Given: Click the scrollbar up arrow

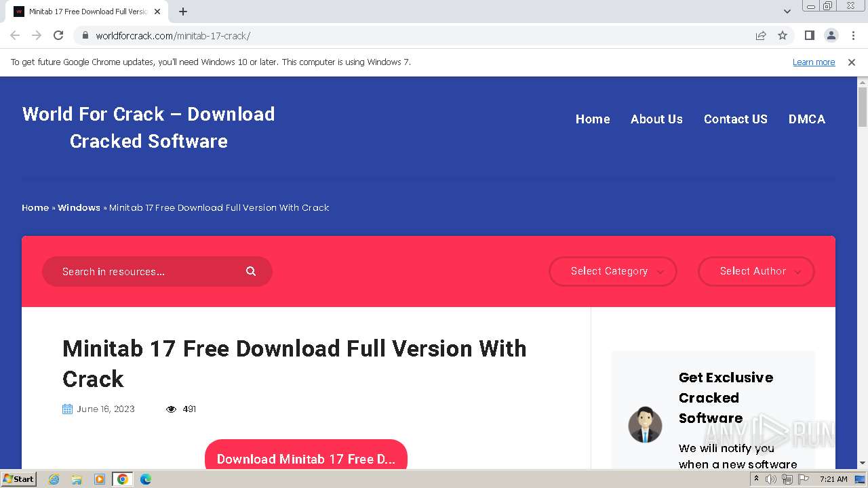Looking at the screenshot, I should 863,81.
